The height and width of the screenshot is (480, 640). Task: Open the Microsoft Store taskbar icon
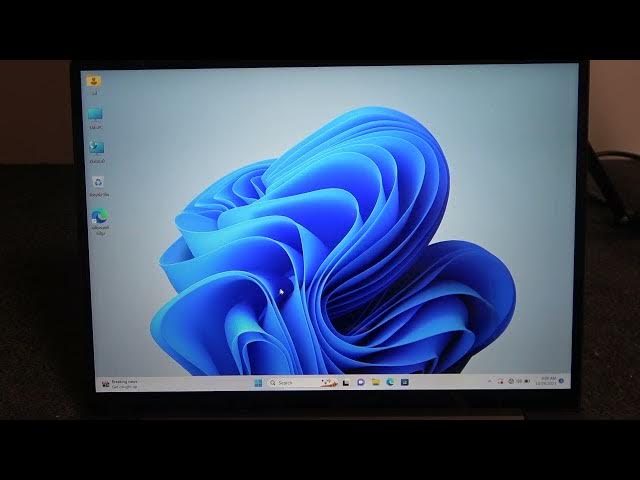click(x=404, y=382)
